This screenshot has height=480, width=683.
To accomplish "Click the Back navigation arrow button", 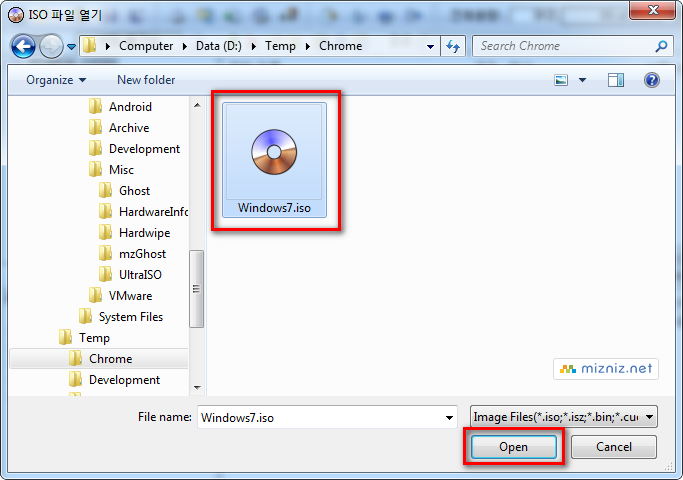I will (x=23, y=46).
